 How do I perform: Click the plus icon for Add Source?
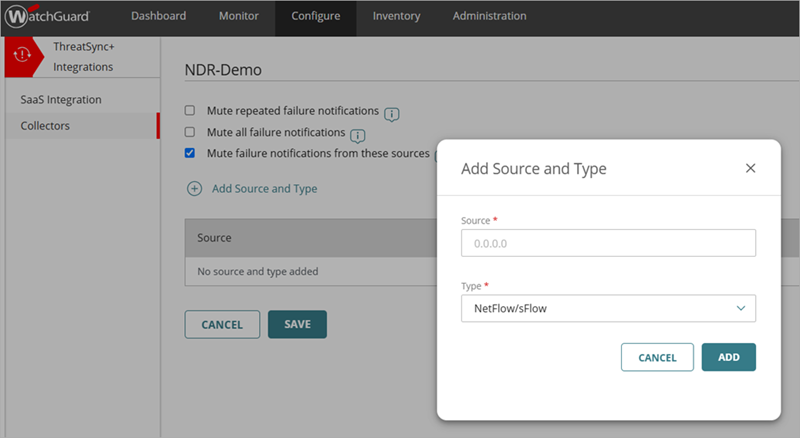coord(194,188)
